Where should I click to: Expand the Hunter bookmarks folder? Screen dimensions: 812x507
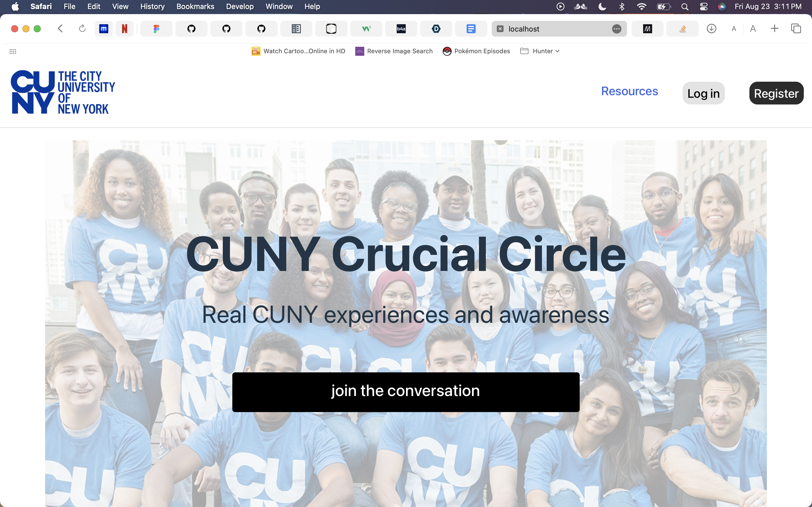point(540,51)
